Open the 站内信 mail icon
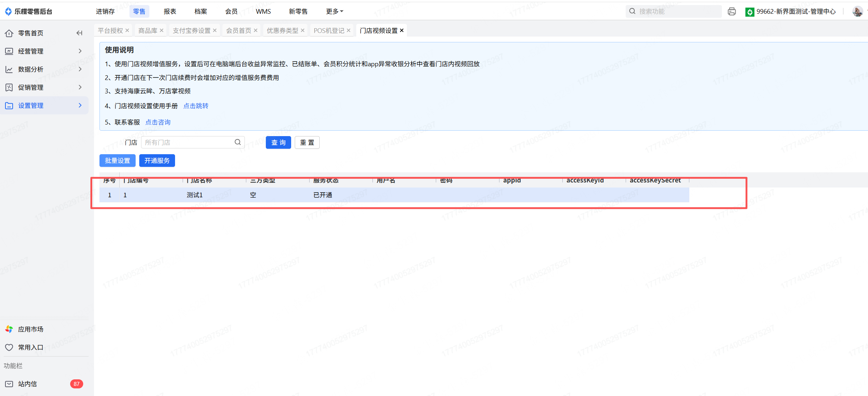868x396 pixels. pyautogui.click(x=9, y=384)
